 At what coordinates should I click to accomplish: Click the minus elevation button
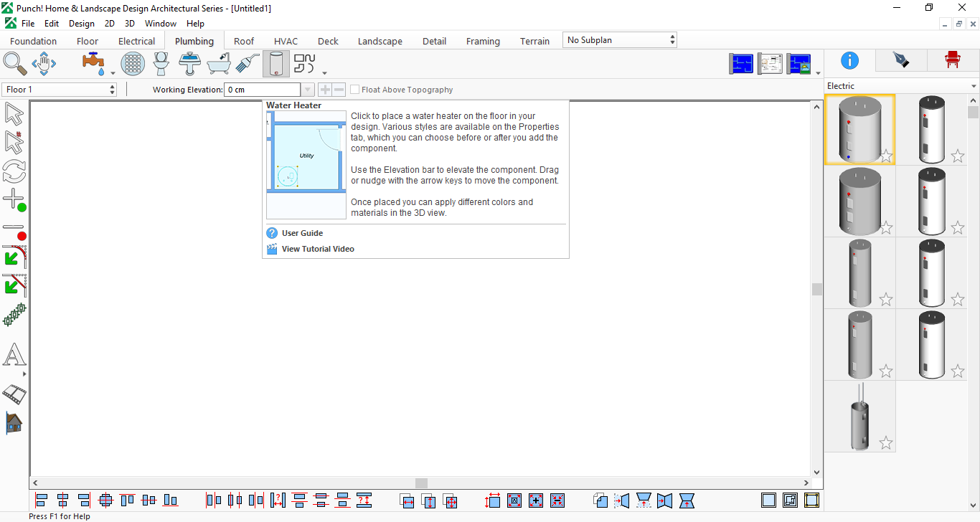(339, 90)
